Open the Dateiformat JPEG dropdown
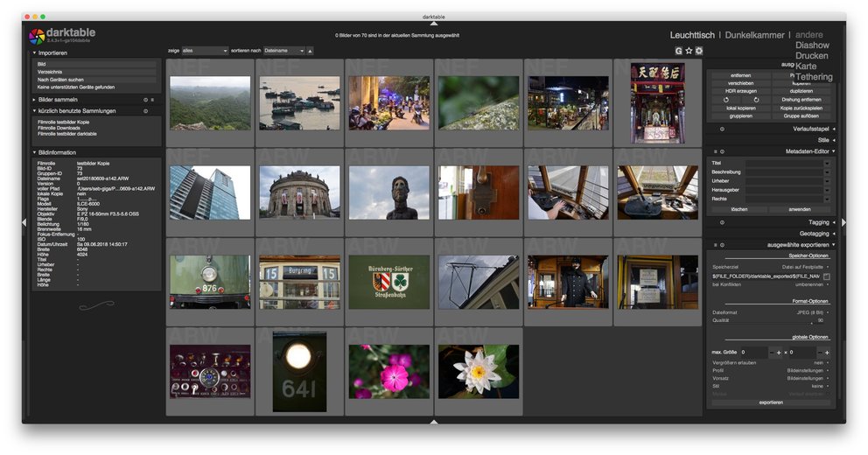Image resolution: width=868 pixels, height=455 pixels. 771,312
